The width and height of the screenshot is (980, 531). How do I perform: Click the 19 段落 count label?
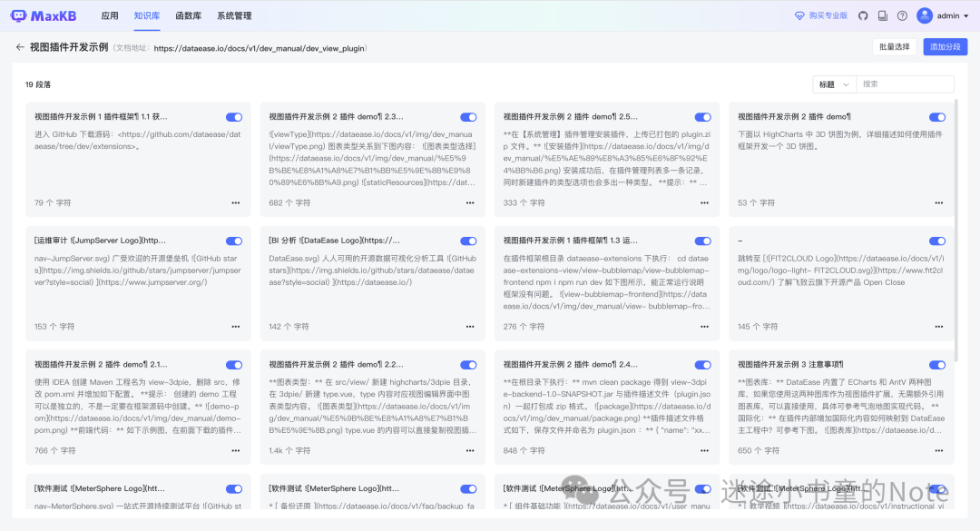[38, 84]
